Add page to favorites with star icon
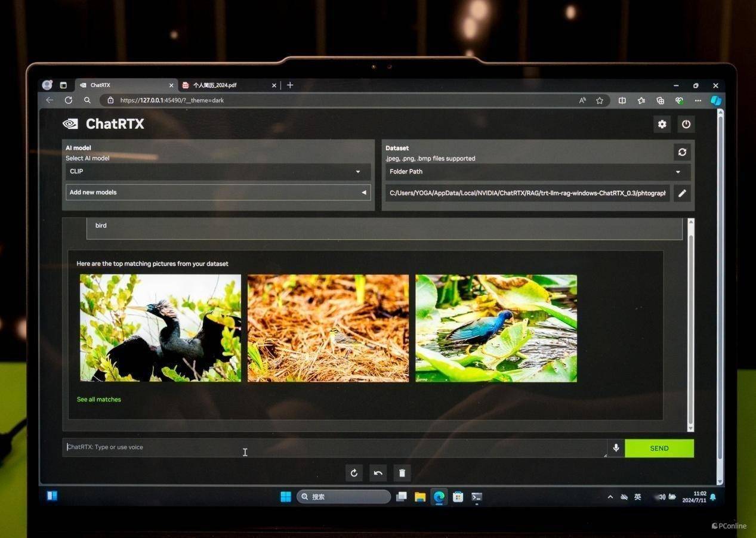The width and height of the screenshot is (756, 538). point(600,101)
